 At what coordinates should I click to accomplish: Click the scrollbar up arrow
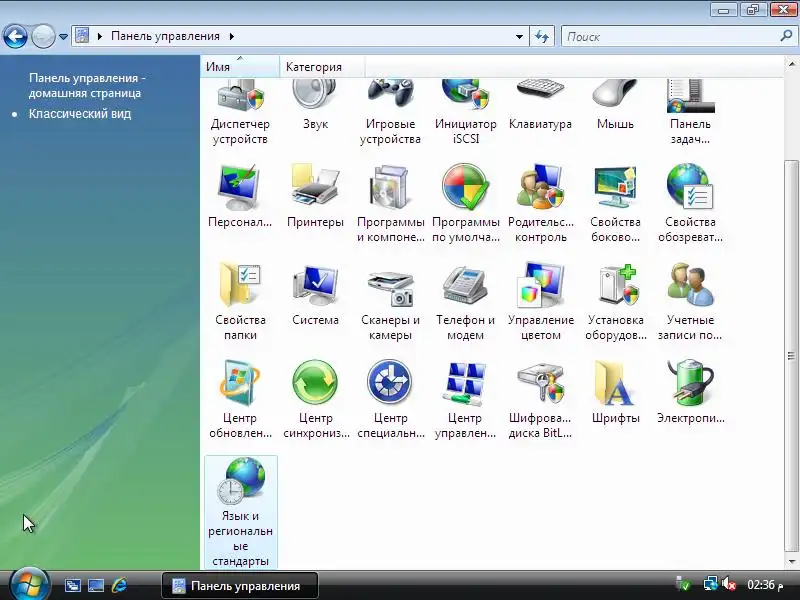[x=792, y=65]
